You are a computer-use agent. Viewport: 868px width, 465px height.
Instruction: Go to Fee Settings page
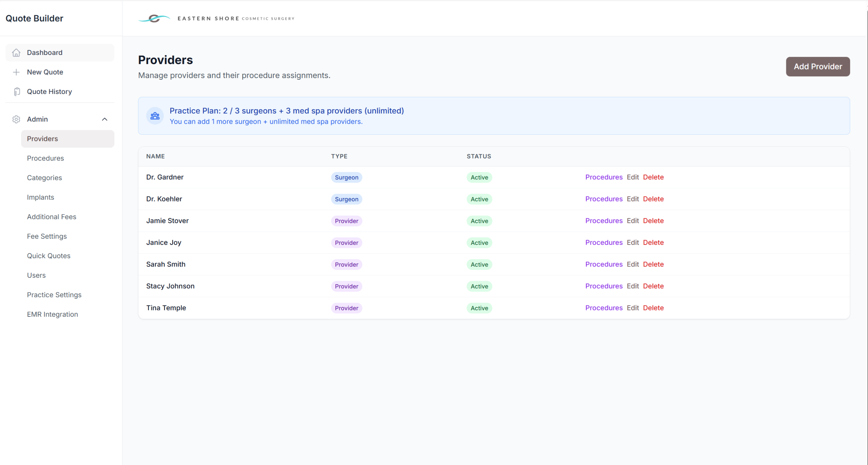[47, 236]
